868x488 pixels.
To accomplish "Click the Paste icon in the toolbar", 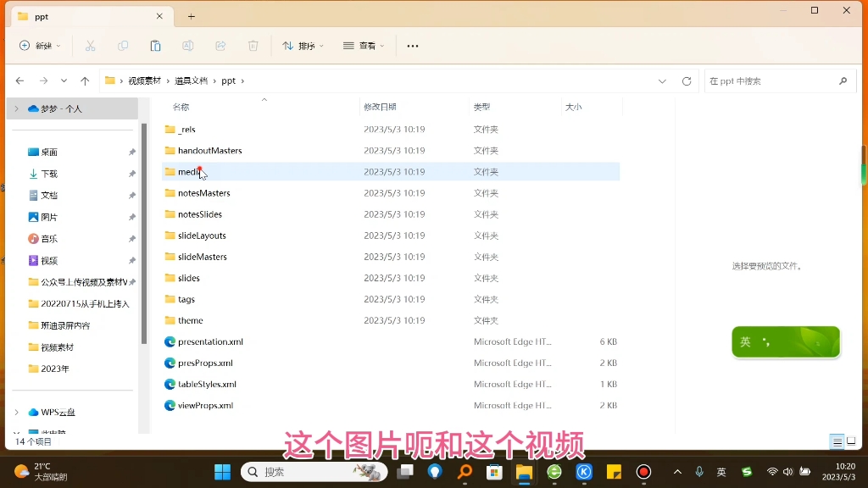I will (155, 46).
